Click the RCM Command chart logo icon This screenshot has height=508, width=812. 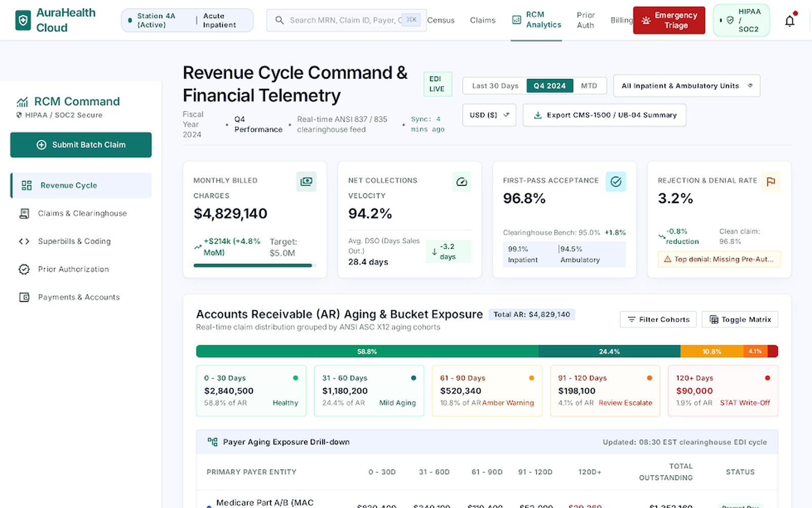[22, 102]
